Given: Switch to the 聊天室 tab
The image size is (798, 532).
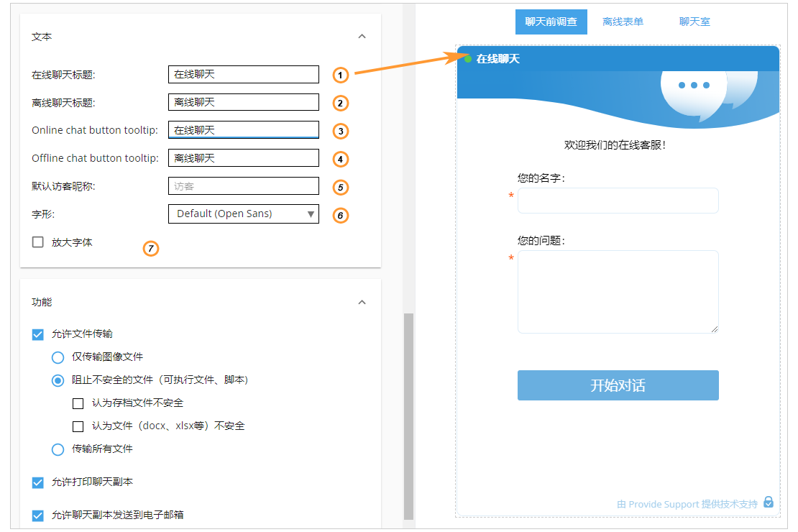Looking at the screenshot, I should (694, 22).
